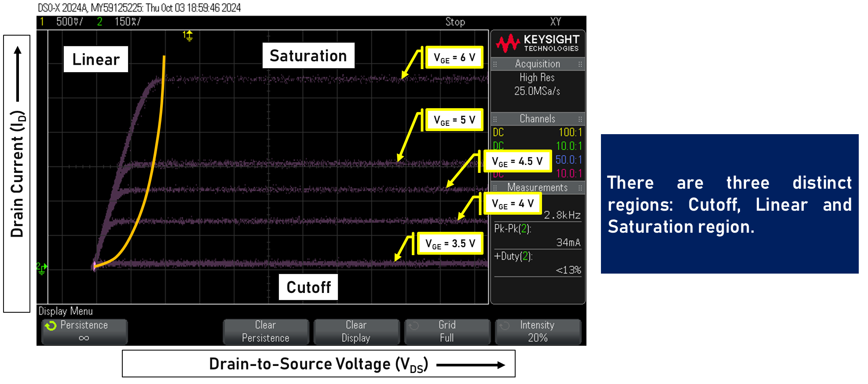
Task: Click the trigger position marker icon
Action: click(188, 36)
